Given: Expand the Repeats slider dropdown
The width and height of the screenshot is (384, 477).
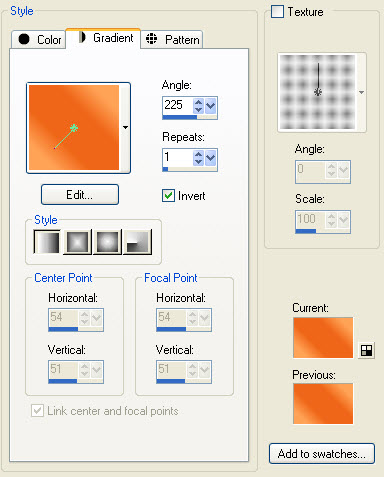Looking at the screenshot, I should coord(211,158).
